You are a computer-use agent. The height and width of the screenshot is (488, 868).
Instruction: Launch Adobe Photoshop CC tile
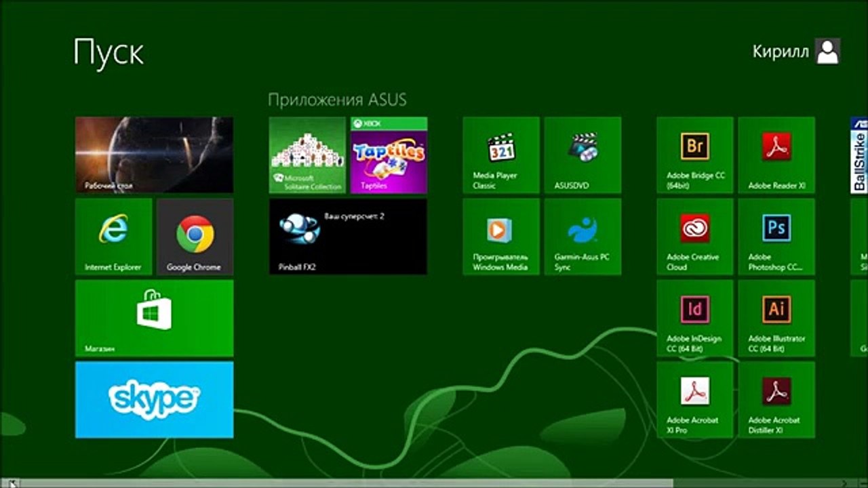coord(776,236)
